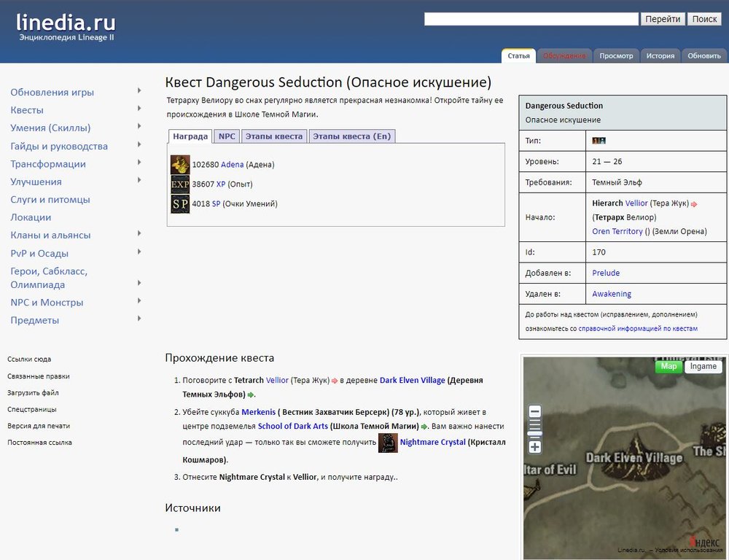Click the EXP reward icon
Screen dimensions: 729x560
tap(180, 184)
